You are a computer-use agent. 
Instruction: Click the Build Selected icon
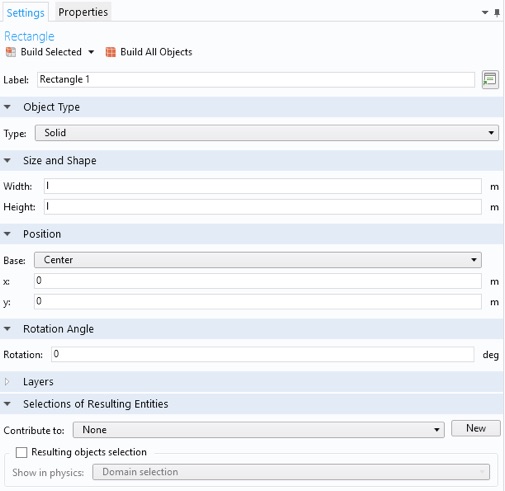tap(11, 52)
